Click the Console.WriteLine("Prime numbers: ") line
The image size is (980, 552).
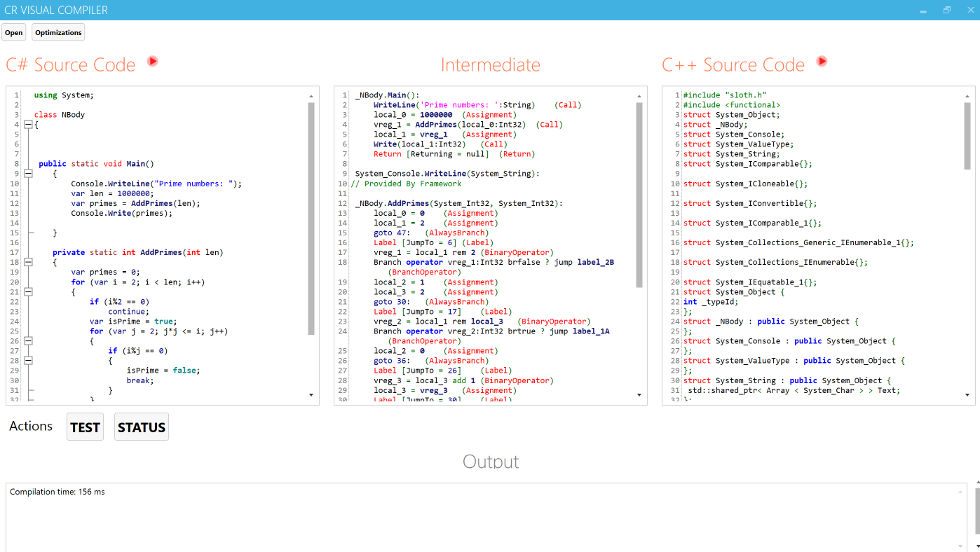156,184
